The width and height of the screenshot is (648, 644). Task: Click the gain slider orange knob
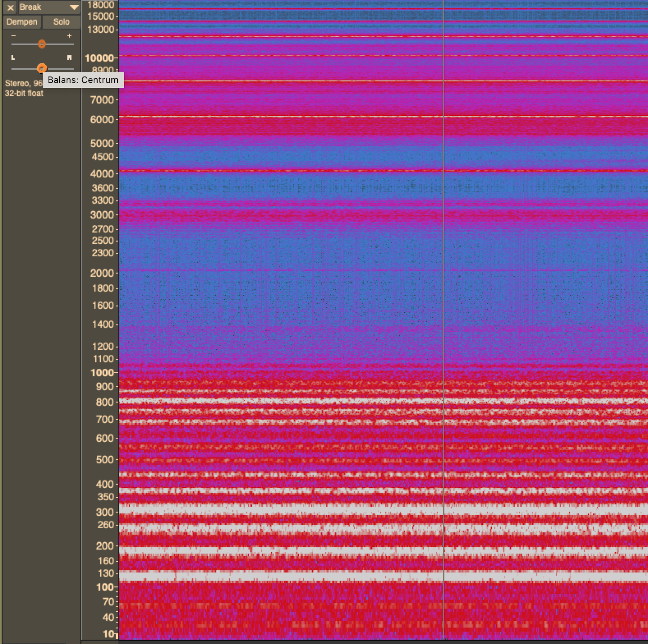pos(41,44)
